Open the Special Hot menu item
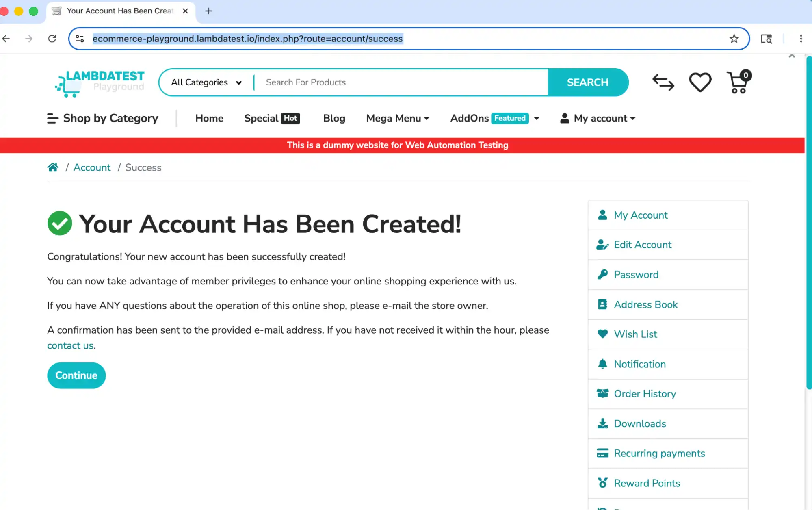 click(272, 118)
